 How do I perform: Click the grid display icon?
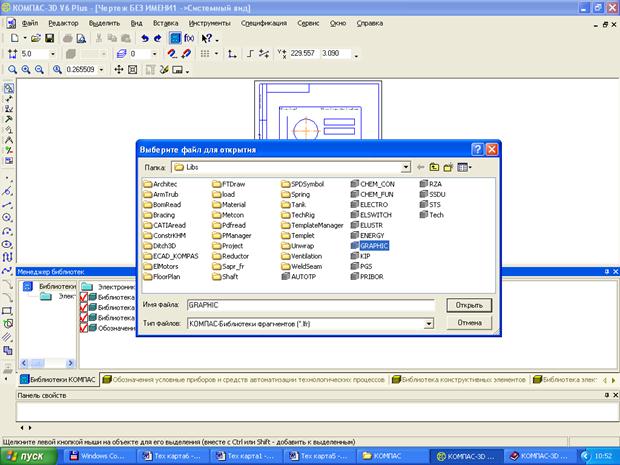coord(205,54)
